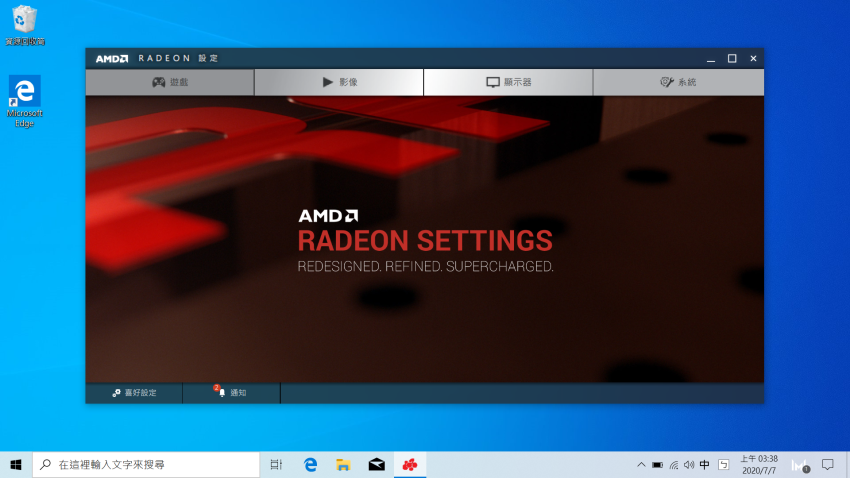Switch to the 系統 (System) tab
This screenshot has width=850, height=478.
click(x=678, y=82)
